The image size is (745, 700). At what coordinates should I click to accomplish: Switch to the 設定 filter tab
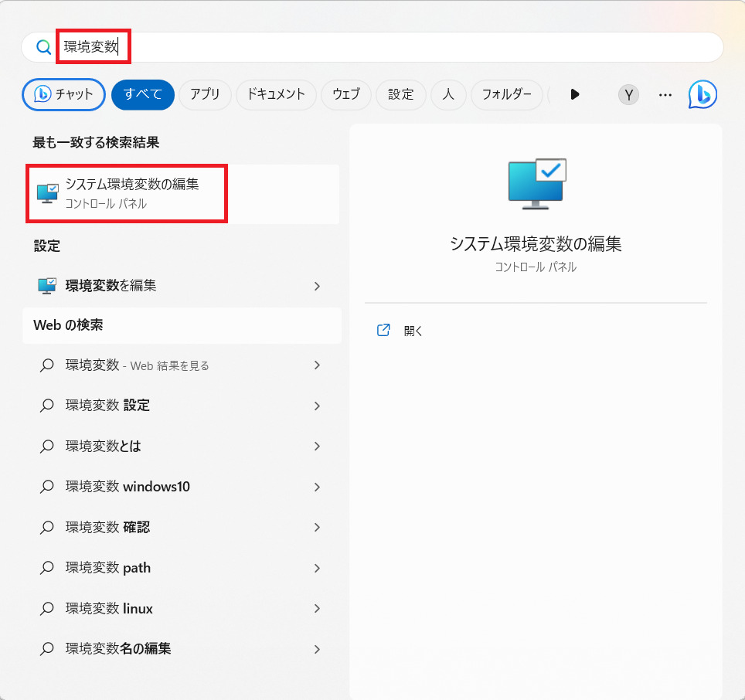pyautogui.click(x=400, y=94)
